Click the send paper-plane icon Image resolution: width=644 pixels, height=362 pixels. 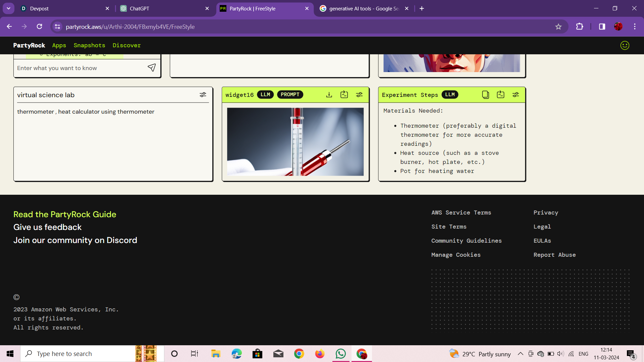pos(152,68)
